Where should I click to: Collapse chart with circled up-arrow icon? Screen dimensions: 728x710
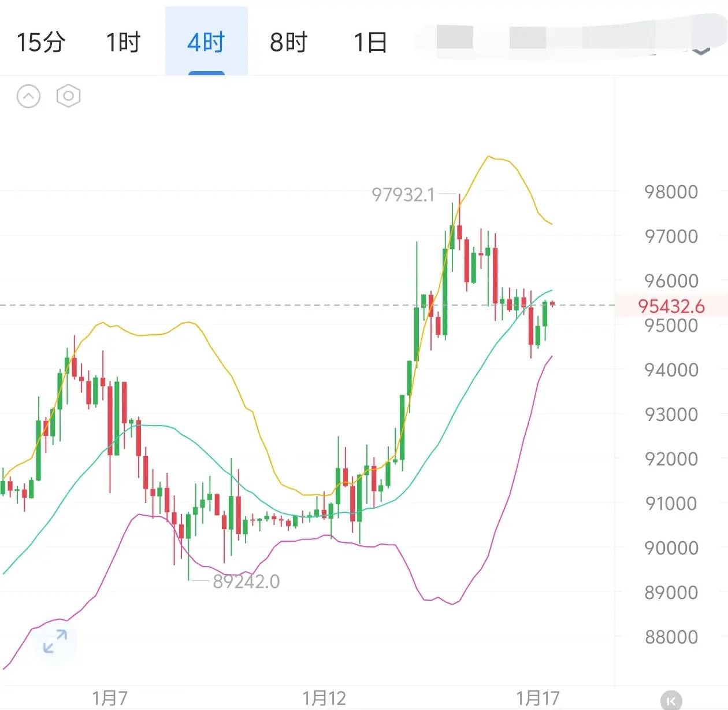coord(28,96)
